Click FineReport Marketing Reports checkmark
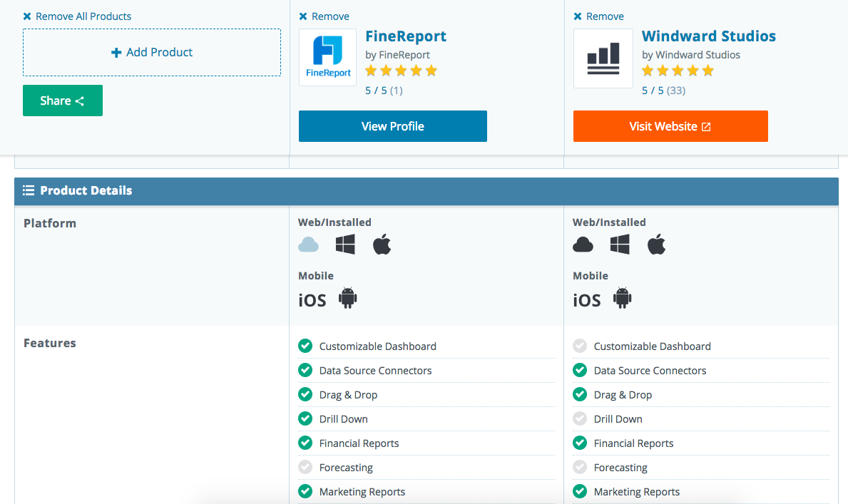The width and height of the screenshot is (848, 504). click(x=305, y=492)
